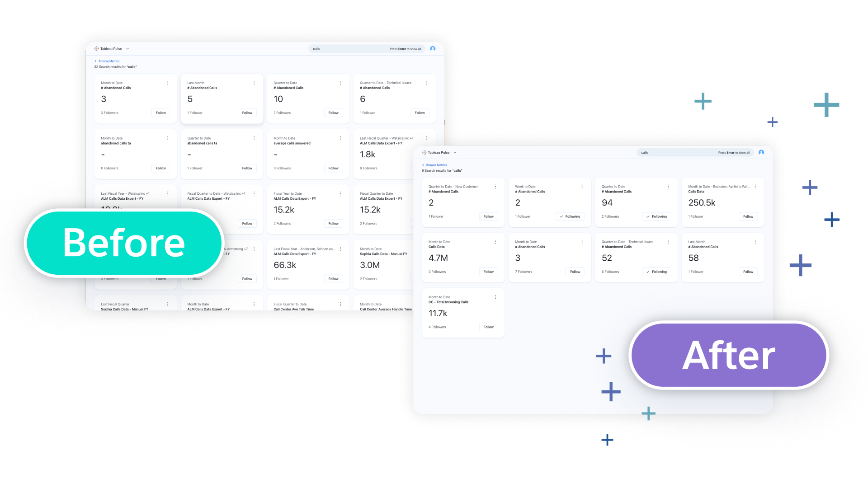Open kebab menu on Fiscal Year to Date 15.2k card
This screenshot has height=488, width=868.
pyautogui.click(x=340, y=193)
